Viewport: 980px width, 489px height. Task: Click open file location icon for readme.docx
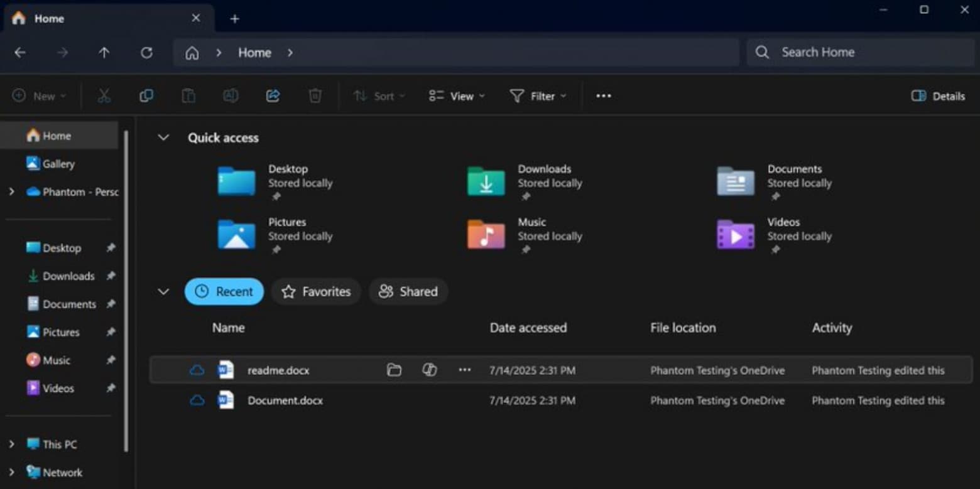[394, 370]
